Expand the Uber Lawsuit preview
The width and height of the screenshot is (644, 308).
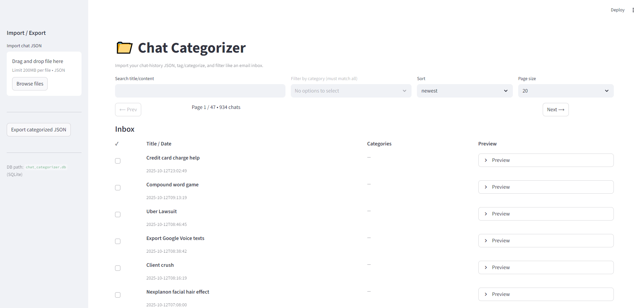coord(545,213)
